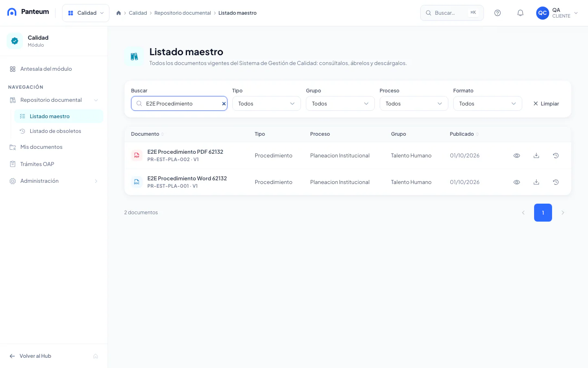Open Listado de obsoletos
The height and width of the screenshot is (368, 588).
[x=58, y=131]
